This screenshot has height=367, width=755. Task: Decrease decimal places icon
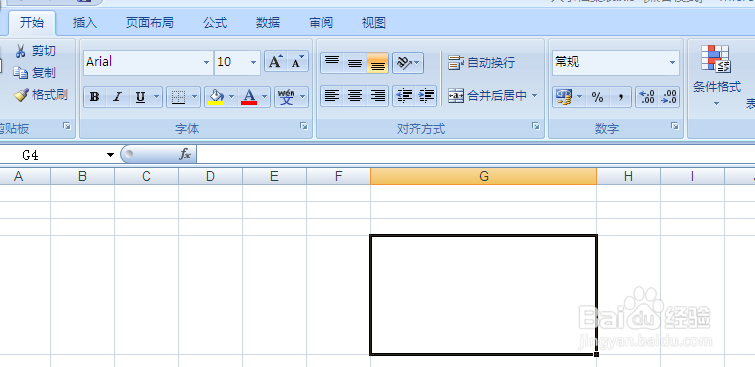coord(669,97)
